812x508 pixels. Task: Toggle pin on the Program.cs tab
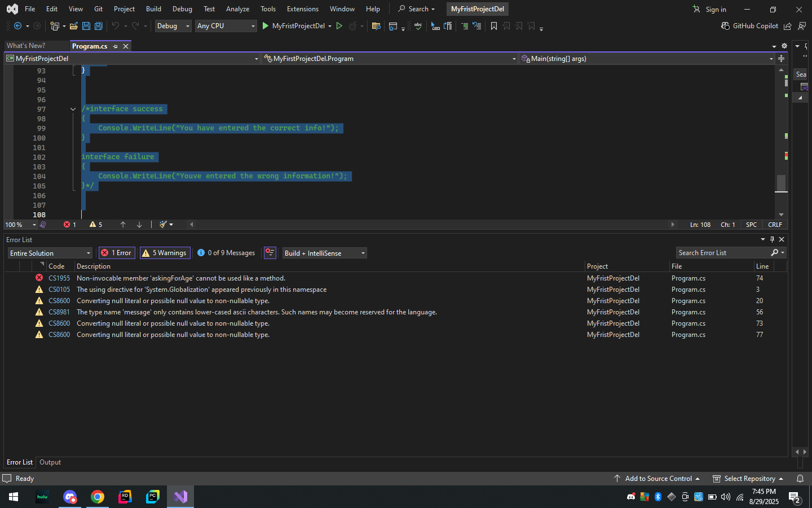pyautogui.click(x=115, y=46)
